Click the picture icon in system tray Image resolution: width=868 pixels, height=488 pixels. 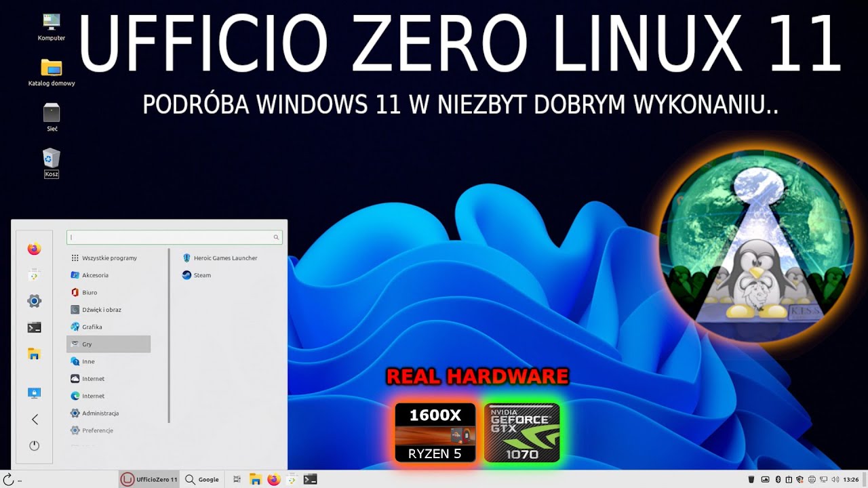tap(766, 479)
